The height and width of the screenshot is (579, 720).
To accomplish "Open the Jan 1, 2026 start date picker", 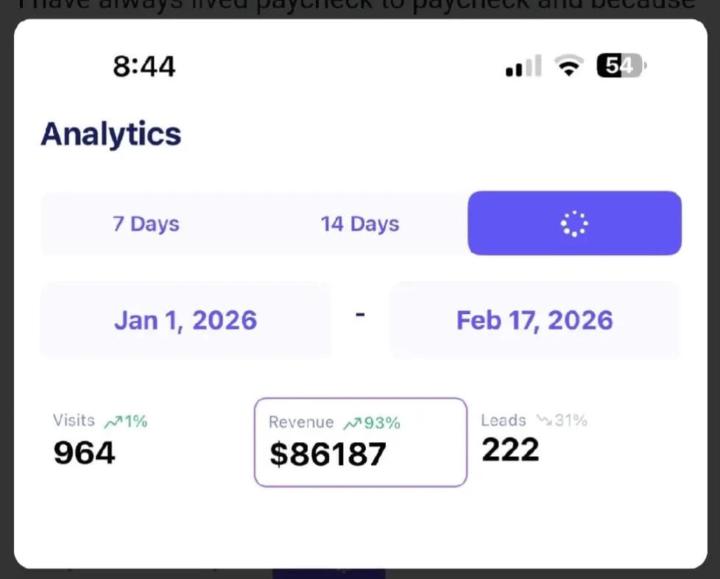I will (185, 320).
